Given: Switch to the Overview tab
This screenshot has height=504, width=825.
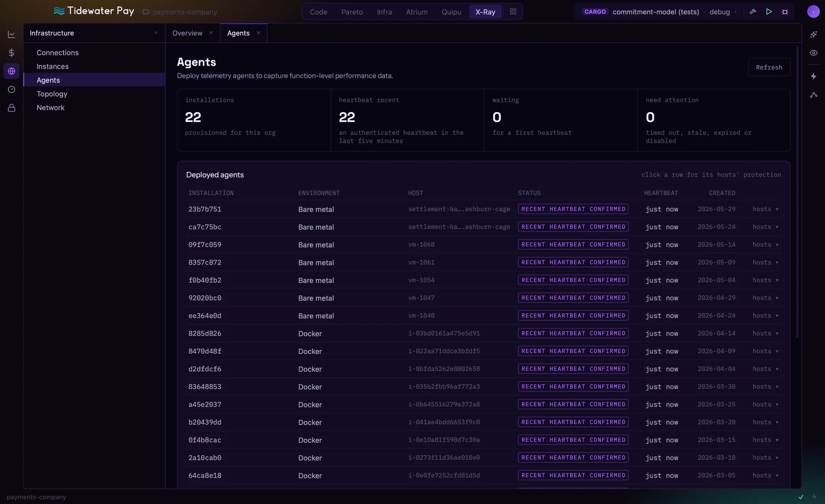Looking at the screenshot, I should [187, 33].
